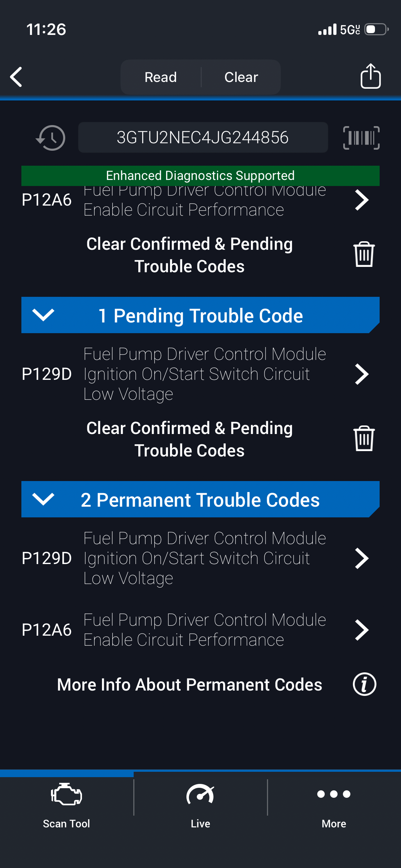This screenshot has width=401, height=868.
Task: Expand permanent P12A6 code details chevron
Action: (x=362, y=630)
